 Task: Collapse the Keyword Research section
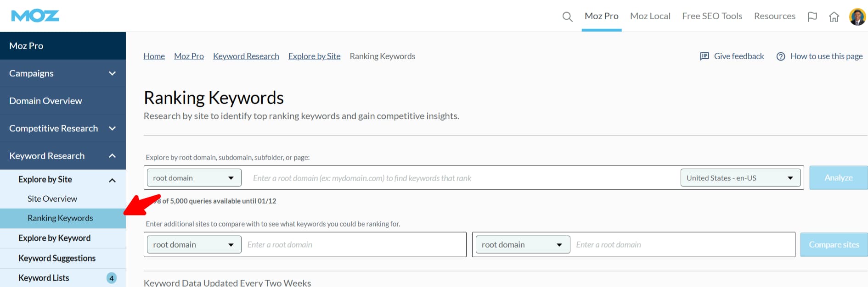112,156
